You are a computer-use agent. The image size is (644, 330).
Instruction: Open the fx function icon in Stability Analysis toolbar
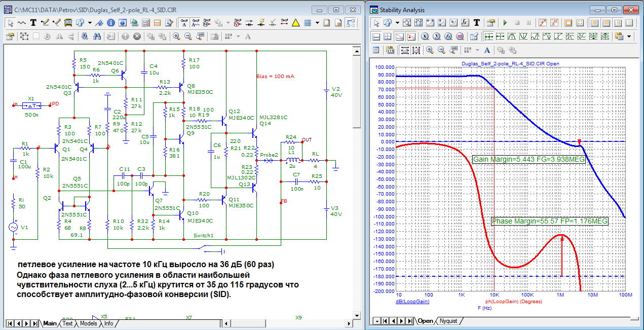465,23
